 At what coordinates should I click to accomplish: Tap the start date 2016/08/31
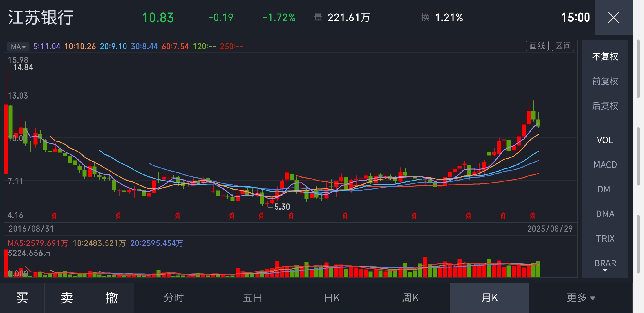tap(31, 229)
